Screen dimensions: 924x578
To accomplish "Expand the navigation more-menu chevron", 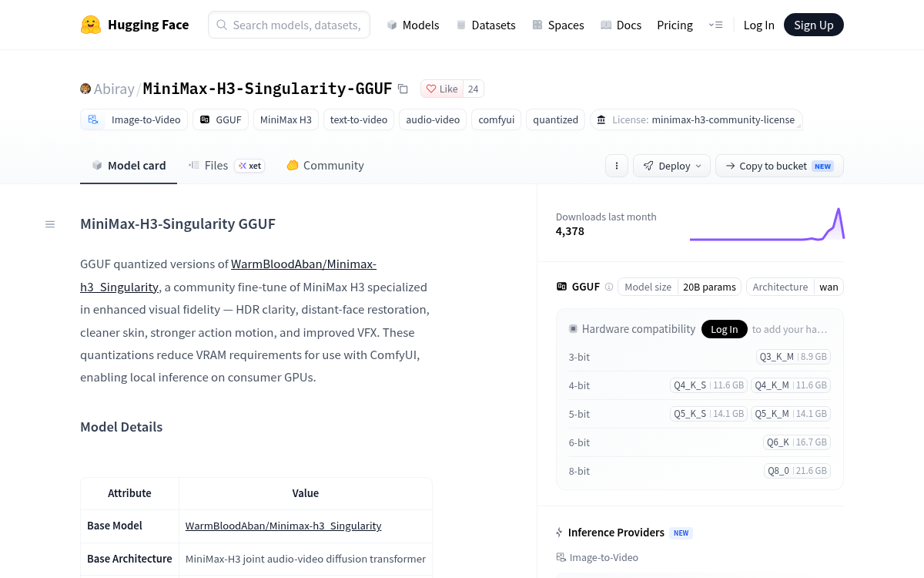I will [715, 25].
